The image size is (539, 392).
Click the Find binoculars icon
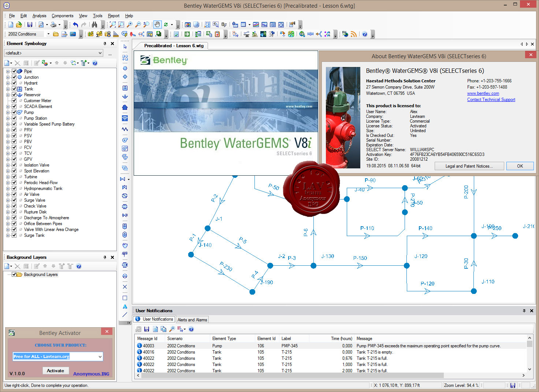(94, 25)
